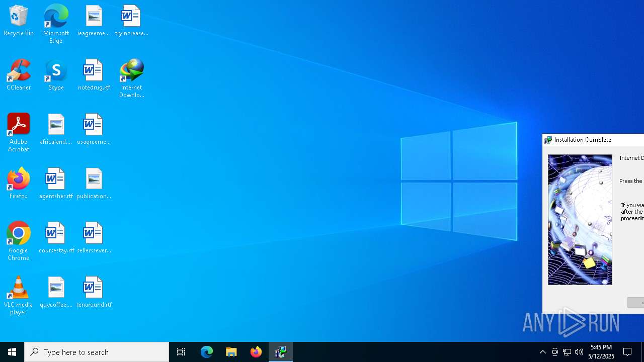Click the taskbar search box
This screenshot has height=362, width=644.
[x=97, y=352]
